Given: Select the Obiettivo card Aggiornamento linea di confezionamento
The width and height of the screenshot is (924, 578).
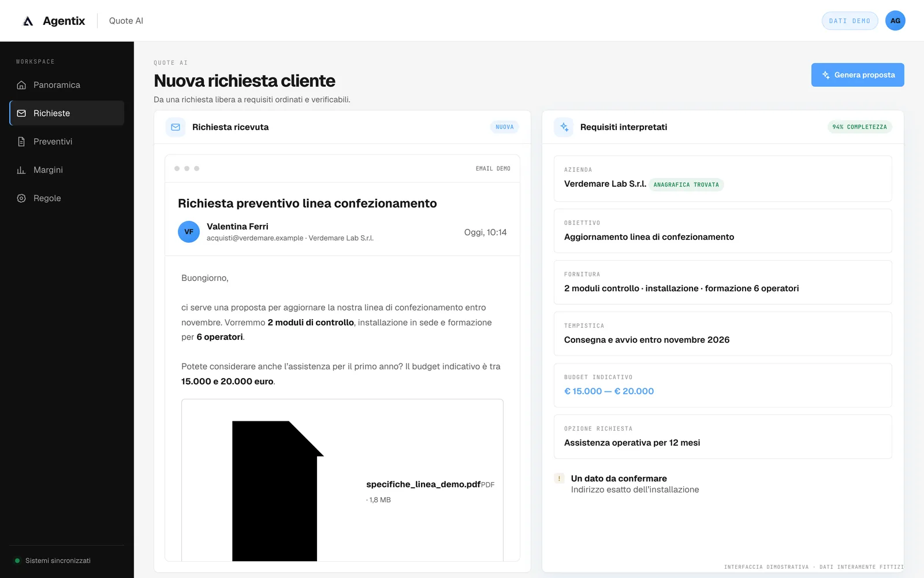Looking at the screenshot, I should click(722, 231).
